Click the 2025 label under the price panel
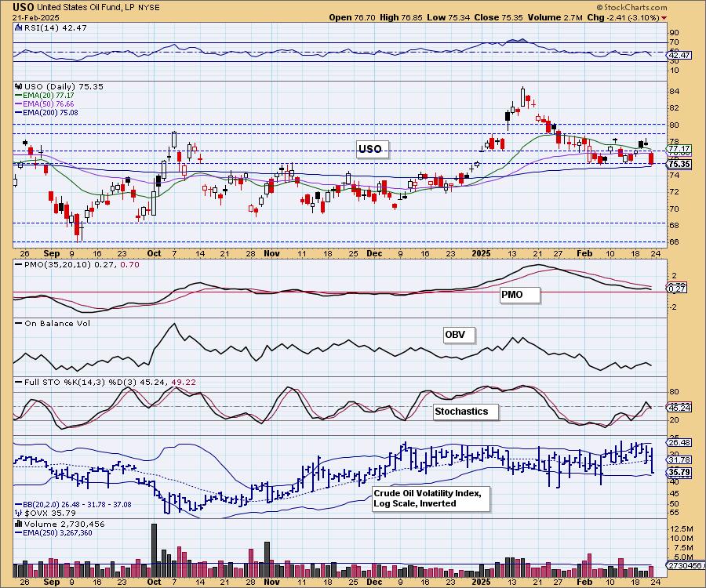 (x=481, y=253)
